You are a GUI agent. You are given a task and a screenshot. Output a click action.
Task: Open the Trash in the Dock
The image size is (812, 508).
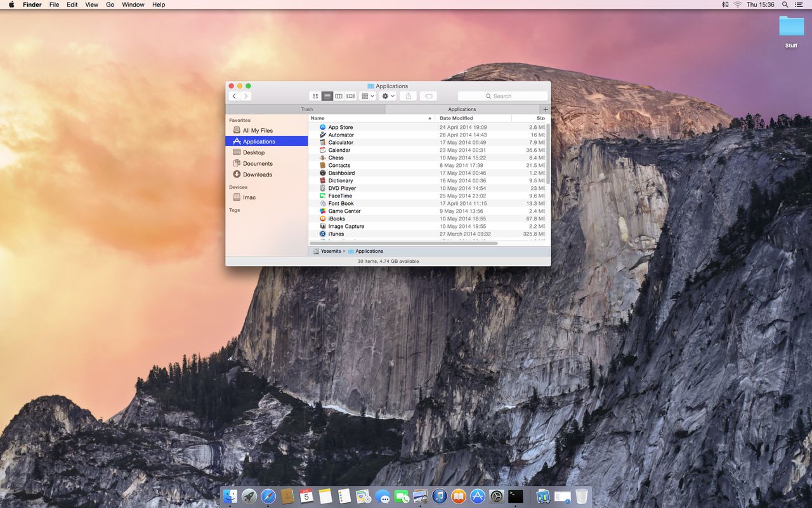[x=582, y=497]
